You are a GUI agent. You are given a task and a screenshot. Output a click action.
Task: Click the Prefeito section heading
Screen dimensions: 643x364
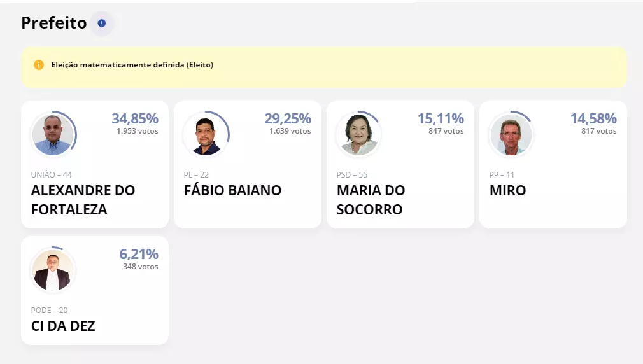(x=54, y=23)
